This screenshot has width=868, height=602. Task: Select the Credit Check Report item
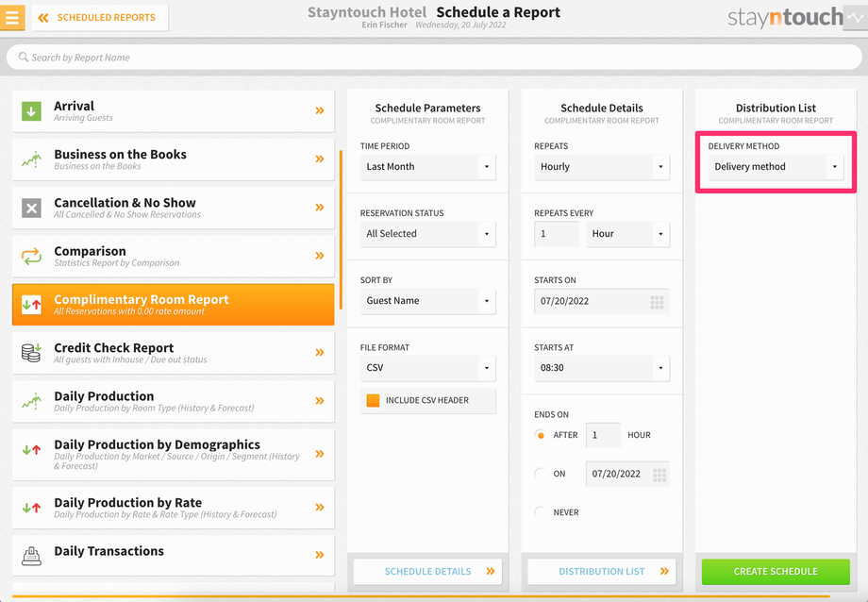click(x=174, y=353)
